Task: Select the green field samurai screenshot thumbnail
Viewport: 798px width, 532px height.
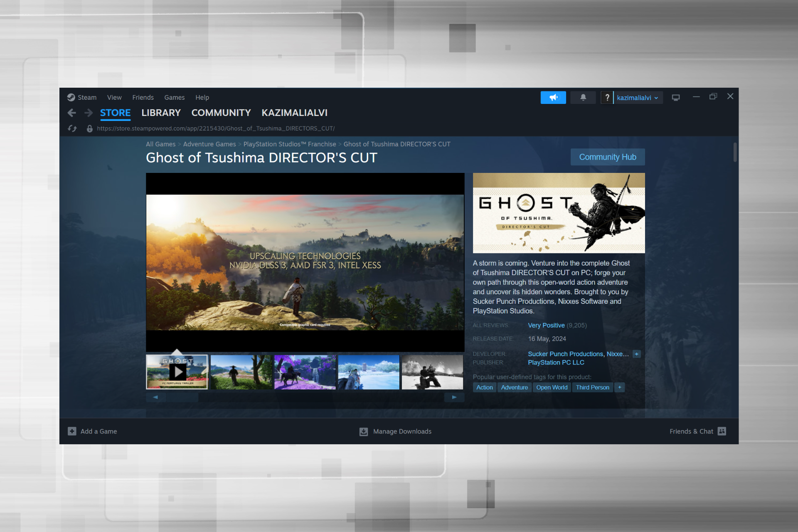Action: [x=241, y=372]
